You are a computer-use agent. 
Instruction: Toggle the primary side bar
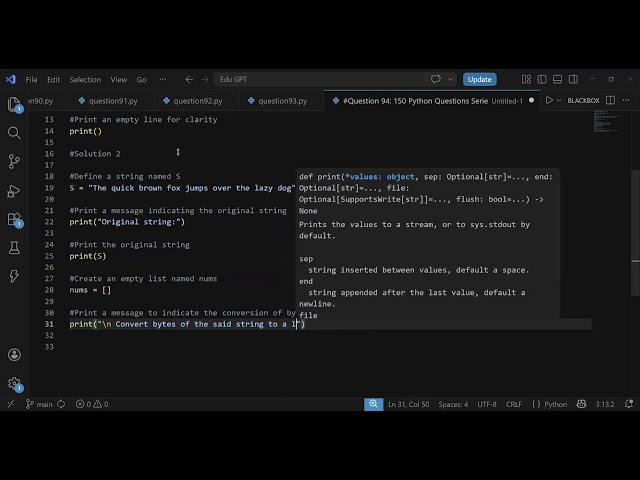click(x=542, y=79)
